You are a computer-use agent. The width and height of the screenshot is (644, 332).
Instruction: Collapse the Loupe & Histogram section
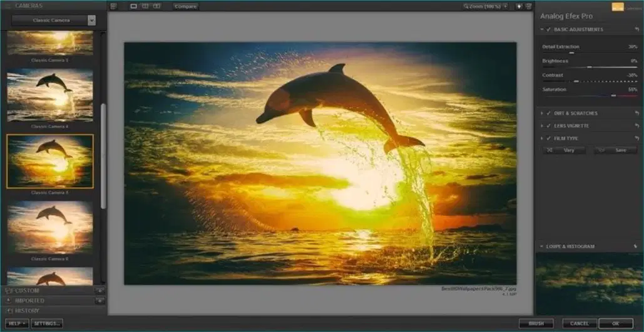pos(542,247)
